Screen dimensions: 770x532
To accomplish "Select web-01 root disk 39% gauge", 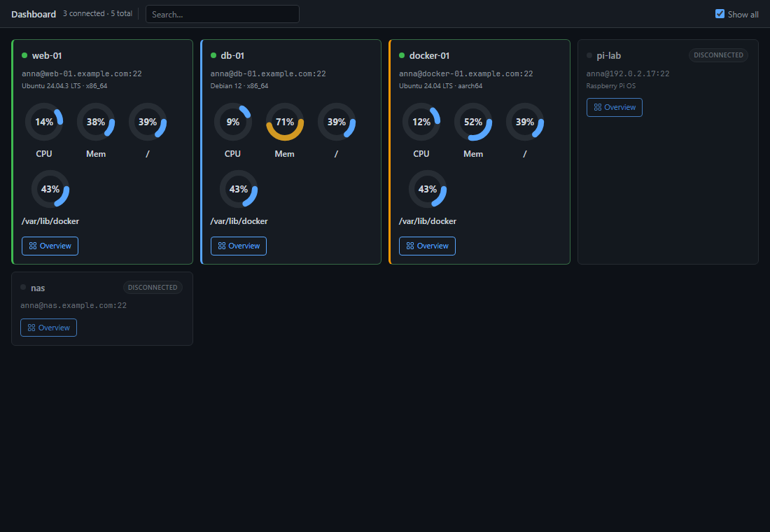I will point(147,122).
